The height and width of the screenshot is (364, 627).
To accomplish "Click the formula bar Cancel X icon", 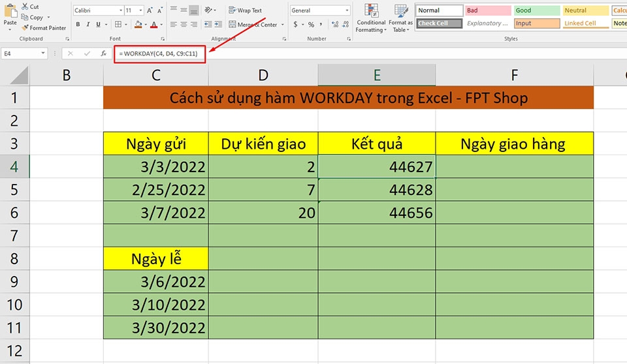I will click(x=71, y=53).
